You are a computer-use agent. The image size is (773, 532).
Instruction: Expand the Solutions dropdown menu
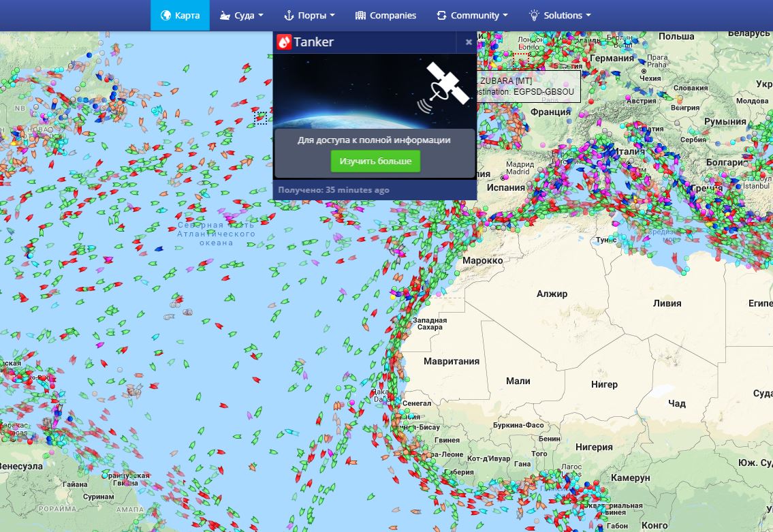pos(560,15)
